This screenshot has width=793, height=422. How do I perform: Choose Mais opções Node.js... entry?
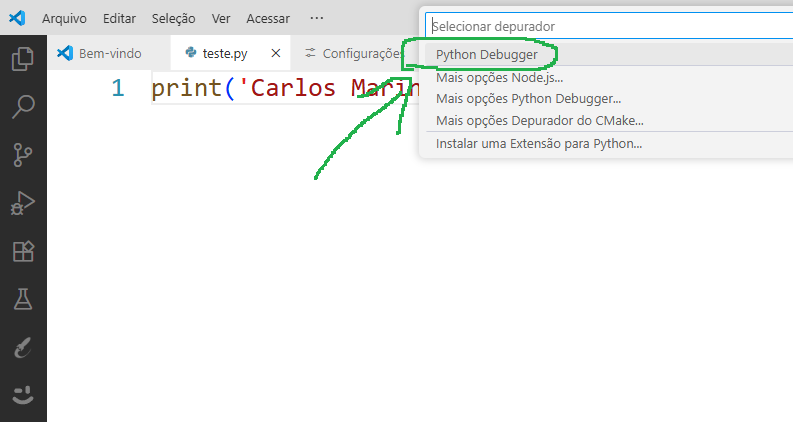click(499, 77)
